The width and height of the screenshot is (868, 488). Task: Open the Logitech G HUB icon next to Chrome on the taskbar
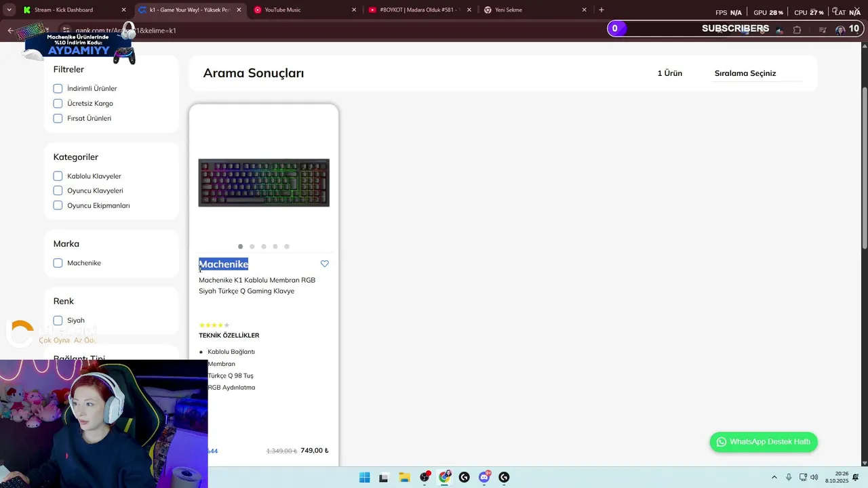point(464,477)
